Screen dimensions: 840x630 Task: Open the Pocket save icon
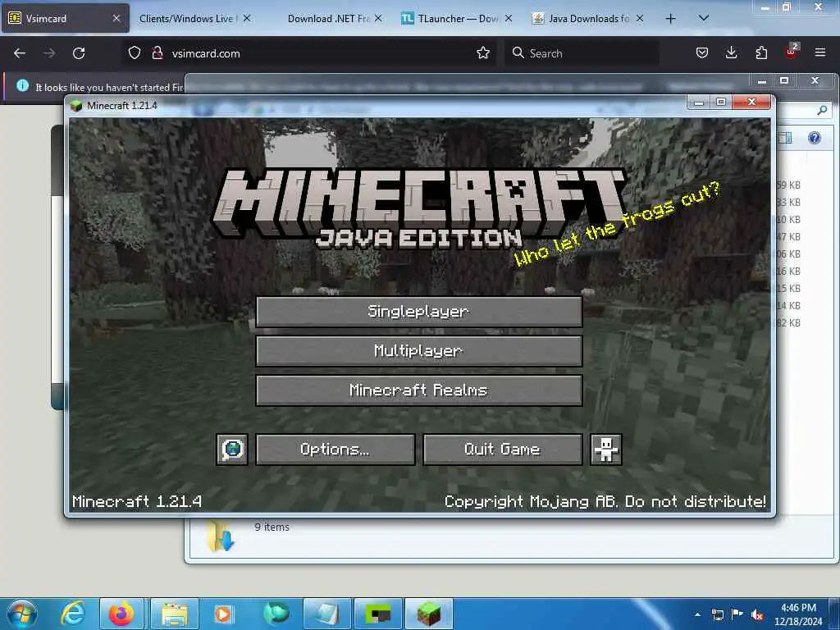point(702,53)
